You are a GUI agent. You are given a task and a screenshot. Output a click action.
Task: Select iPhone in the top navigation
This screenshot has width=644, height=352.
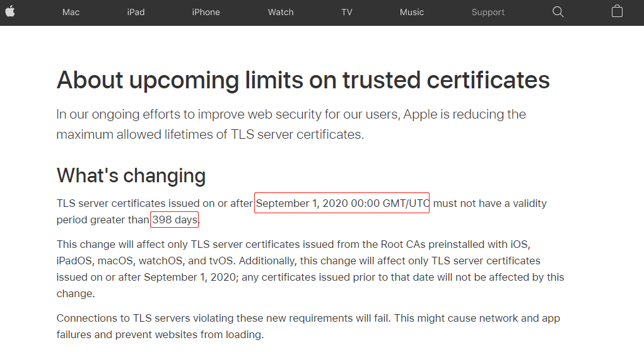pos(206,12)
